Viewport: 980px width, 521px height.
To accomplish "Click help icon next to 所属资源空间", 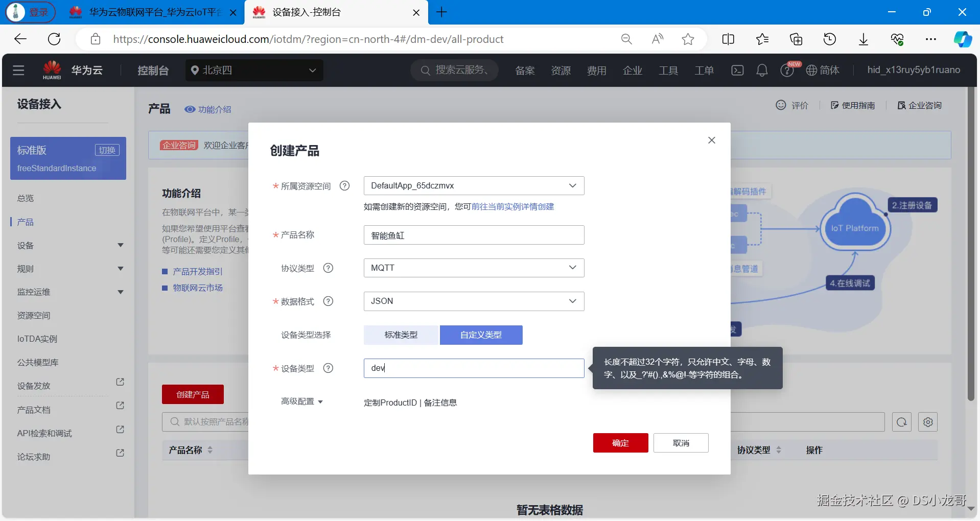I will click(345, 186).
